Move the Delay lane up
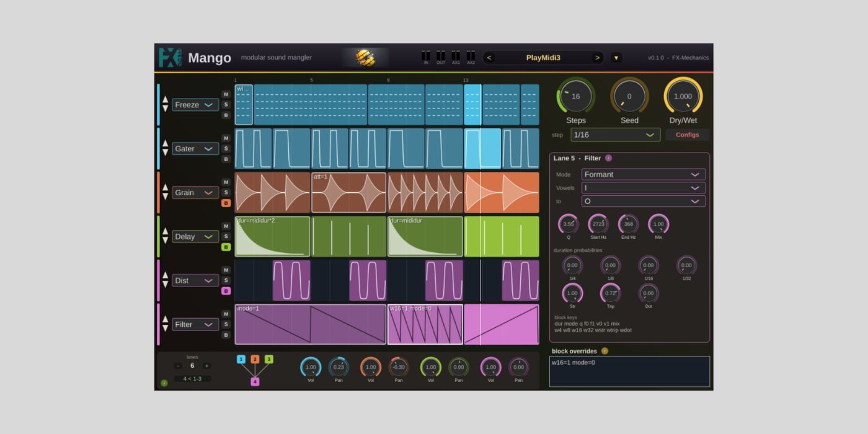The height and width of the screenshot is (434, 868). click(165, 232)
